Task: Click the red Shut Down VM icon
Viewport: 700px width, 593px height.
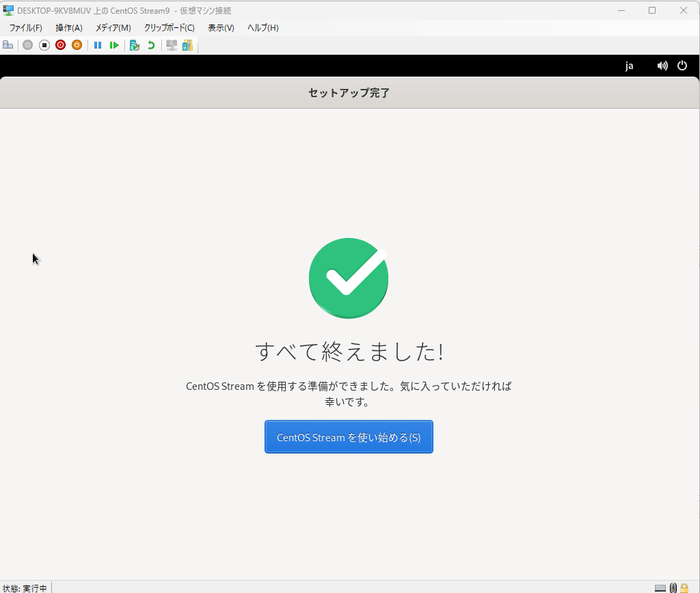Action: (61, 45)
